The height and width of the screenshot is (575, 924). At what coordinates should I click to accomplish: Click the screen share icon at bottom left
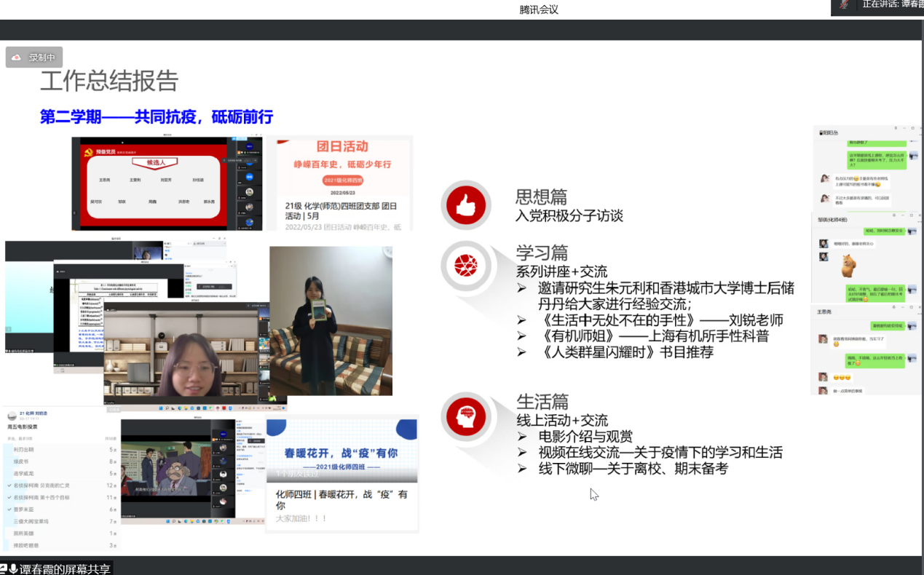(x=4, y=568)
